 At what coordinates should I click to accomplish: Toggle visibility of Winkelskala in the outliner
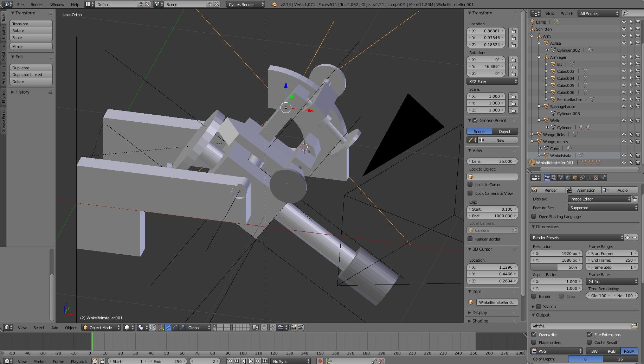[624, 155]
